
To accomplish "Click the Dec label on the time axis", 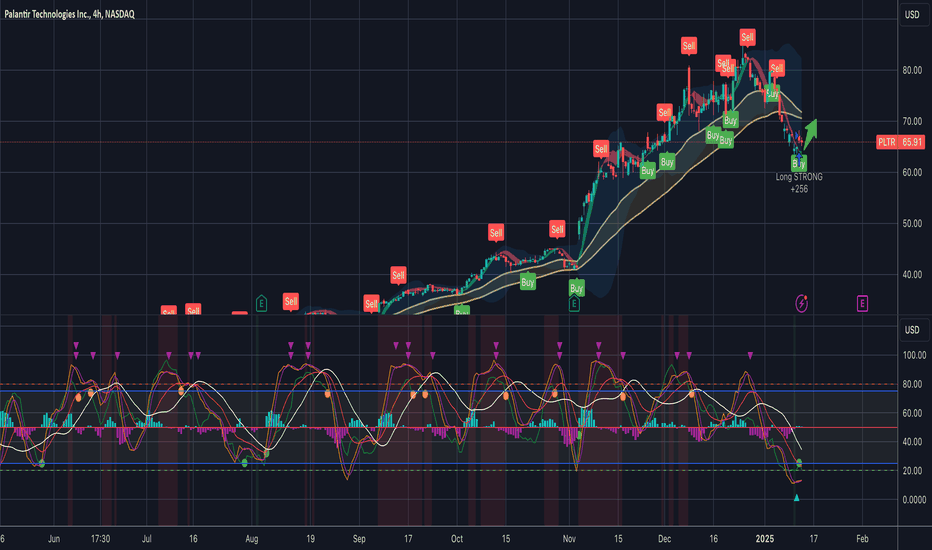I will pyautogui.click(x=664, y=539).
